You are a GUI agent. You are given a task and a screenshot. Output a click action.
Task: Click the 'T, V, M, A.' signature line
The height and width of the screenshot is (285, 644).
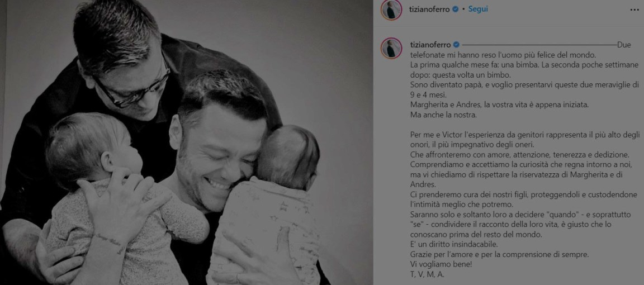[427, 275]
